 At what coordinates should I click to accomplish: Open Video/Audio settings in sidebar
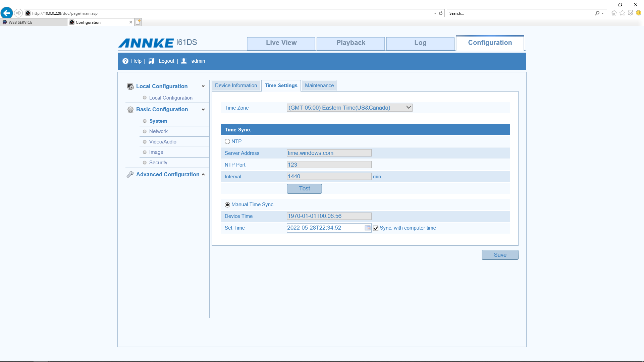(x=163, y=142)
